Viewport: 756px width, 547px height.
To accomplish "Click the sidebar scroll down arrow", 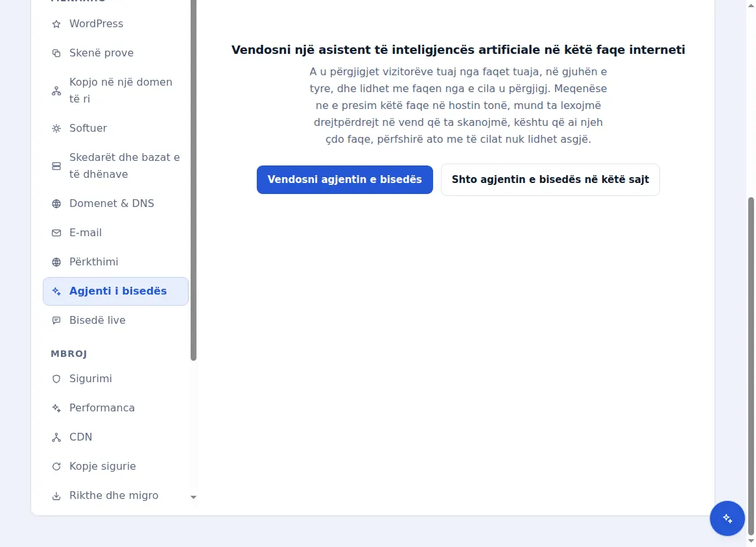I will pyautogui.click(x=193, y=497).
